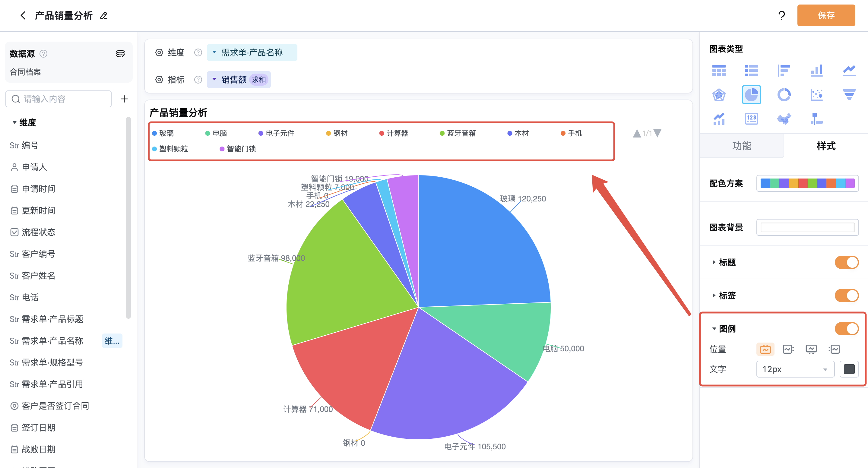Toggle 智能门锁 series in the legend

(238, 149)
